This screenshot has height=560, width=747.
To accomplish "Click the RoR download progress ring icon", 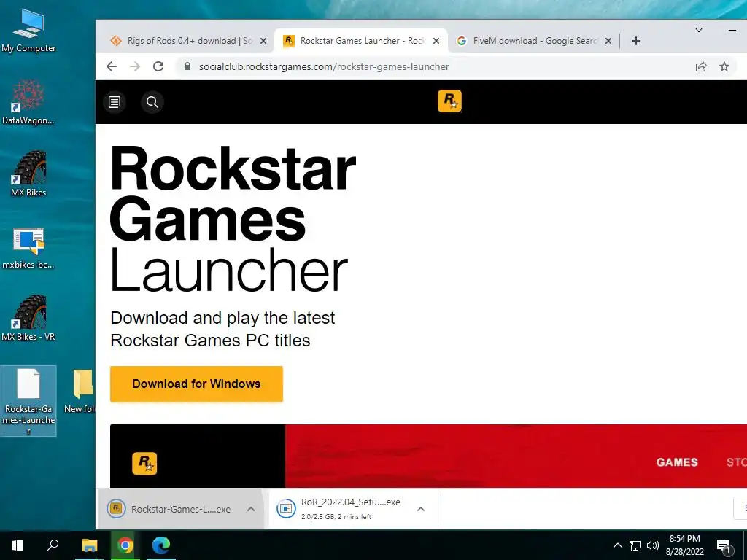I will [x=286, y=509].
